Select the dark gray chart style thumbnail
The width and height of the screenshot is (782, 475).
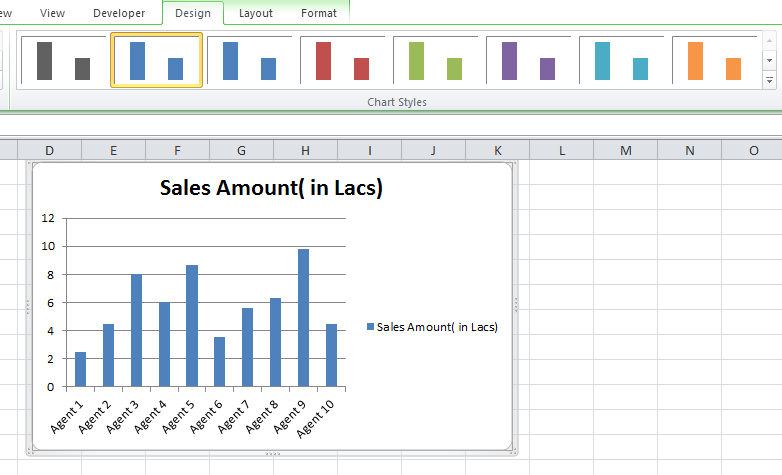point(63,60)
